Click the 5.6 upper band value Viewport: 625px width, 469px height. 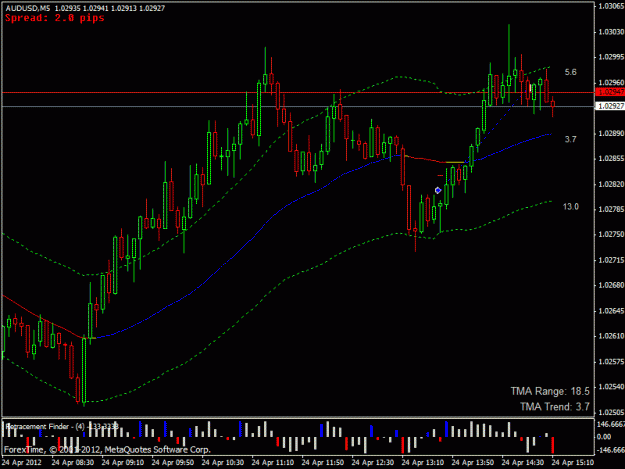570,72
